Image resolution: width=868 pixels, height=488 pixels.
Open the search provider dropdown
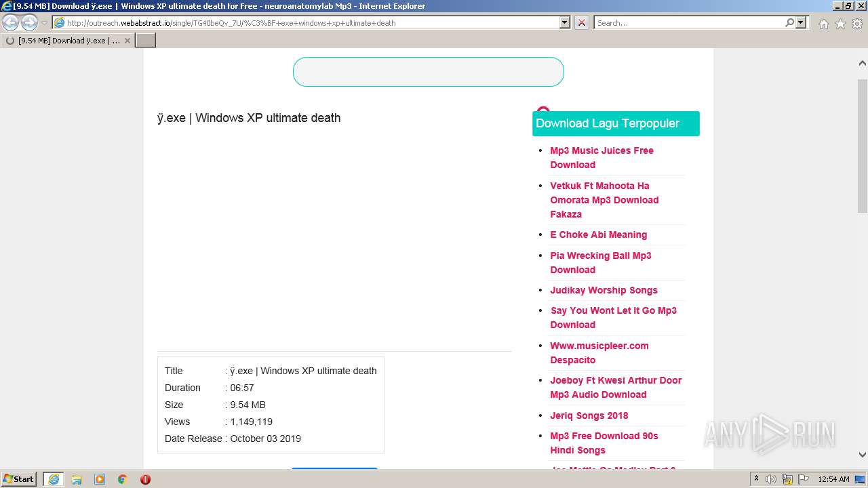(x=802, y=22)
